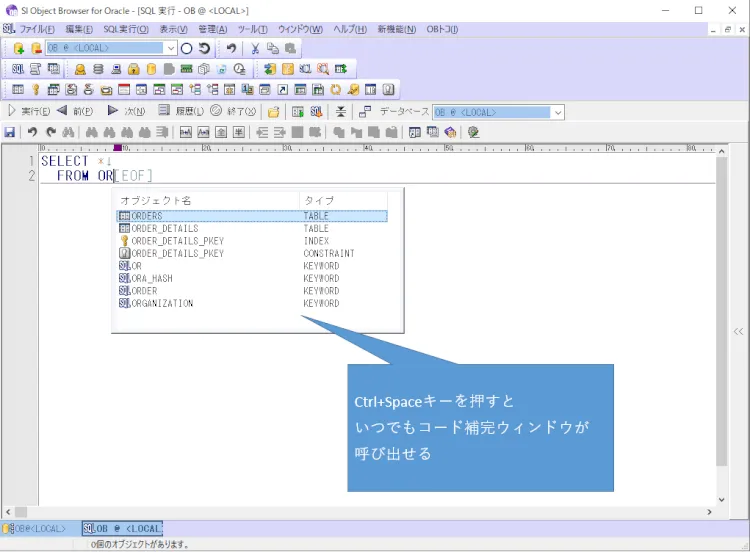This screenshot has height=552, width=750.
Task: Open the user management icon
Action: [x=80, y=69]
